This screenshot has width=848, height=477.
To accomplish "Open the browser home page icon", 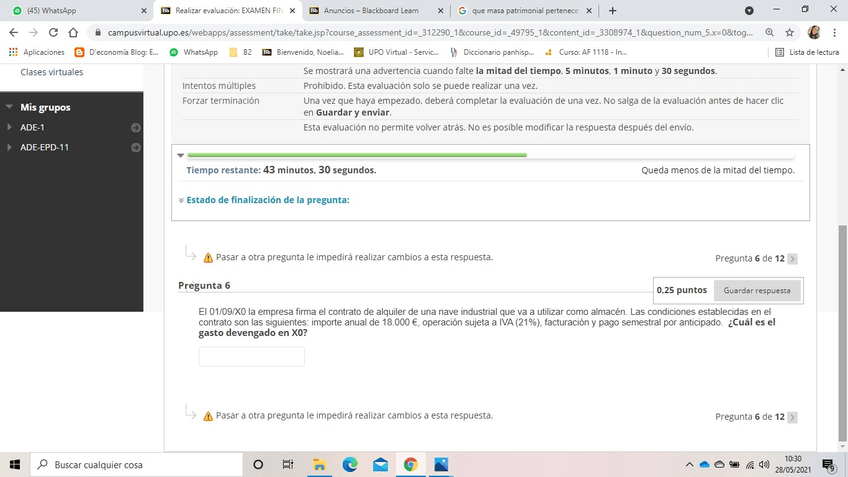I will [73, 32].
